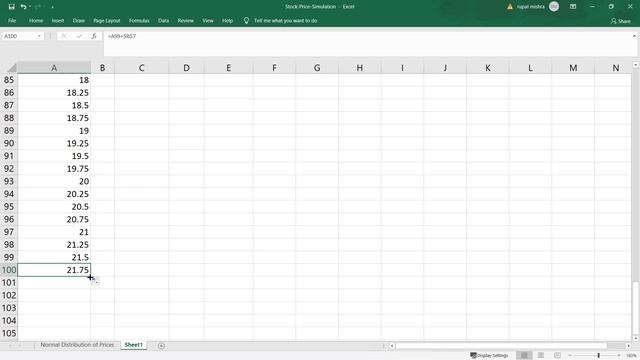Select the Sheet1 tab
640x360 pixels.
click(x=133, y=345)
